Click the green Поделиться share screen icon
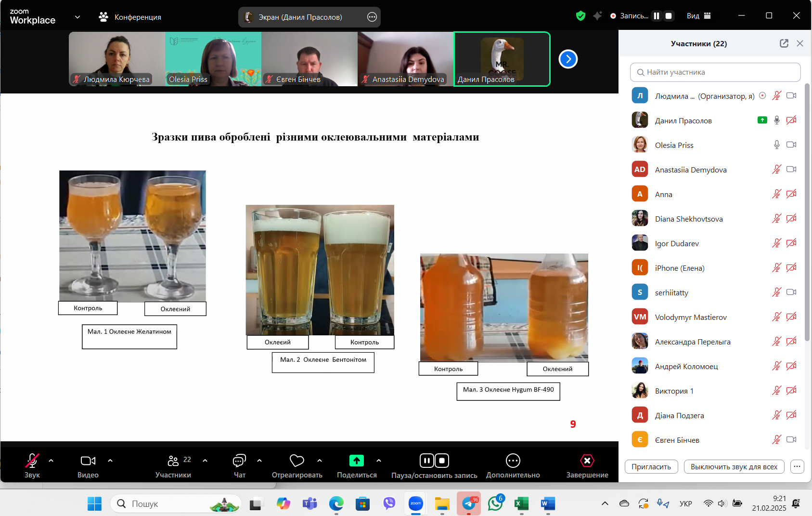The image size is (812, 516). pos(356,461)
